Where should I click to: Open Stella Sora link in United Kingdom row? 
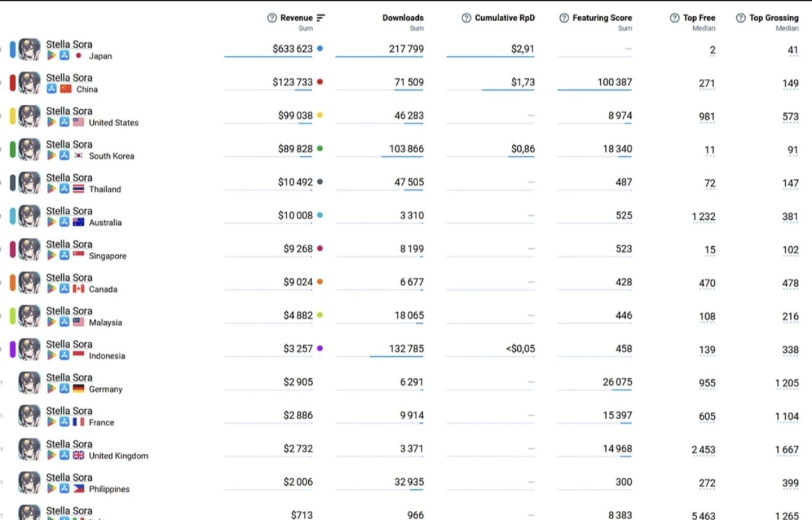pyautogui.click(x=69, y=444)
